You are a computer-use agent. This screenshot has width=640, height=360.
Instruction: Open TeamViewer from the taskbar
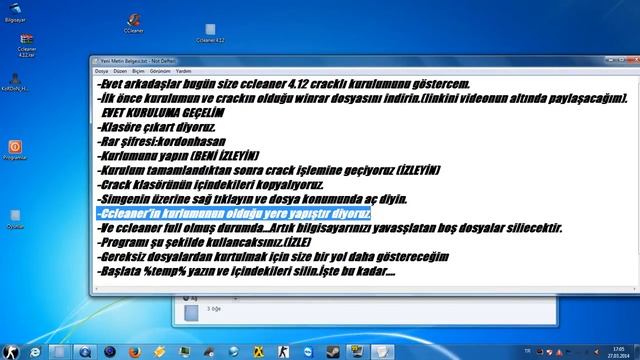tap(308, 352)
